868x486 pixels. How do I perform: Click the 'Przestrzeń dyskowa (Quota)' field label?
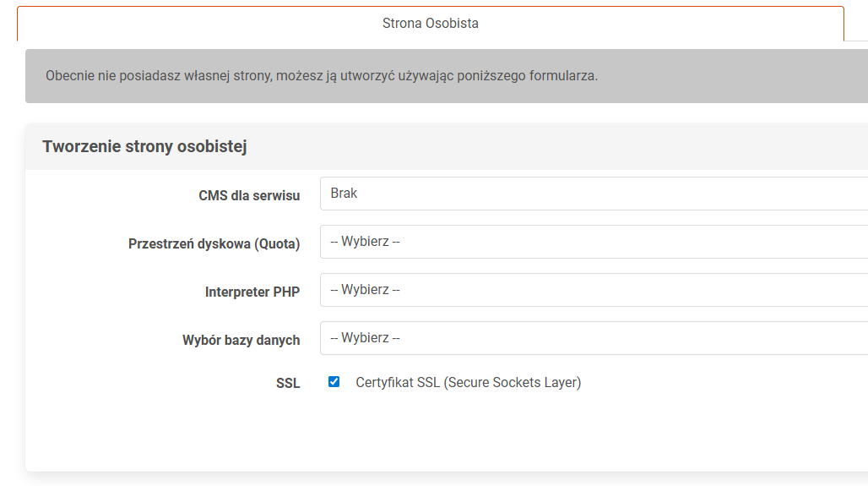214,243
